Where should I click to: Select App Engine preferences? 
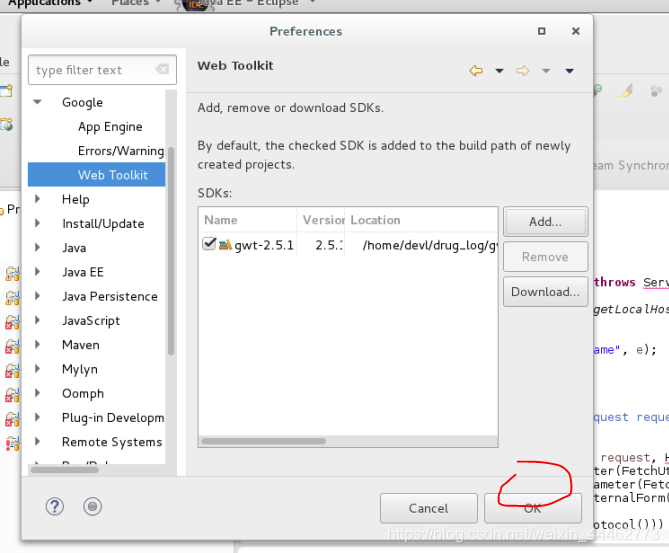point(110,127)
